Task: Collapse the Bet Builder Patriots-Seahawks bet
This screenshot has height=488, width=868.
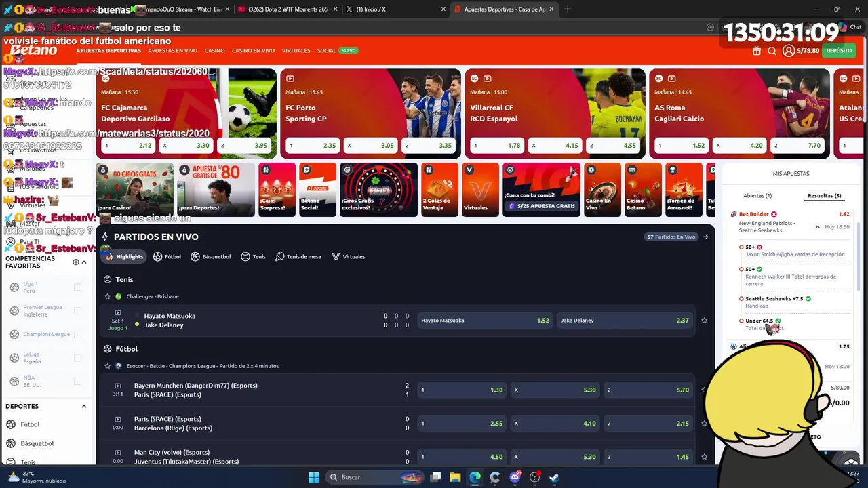Action: pyautogui.click(x=817, y=227)
